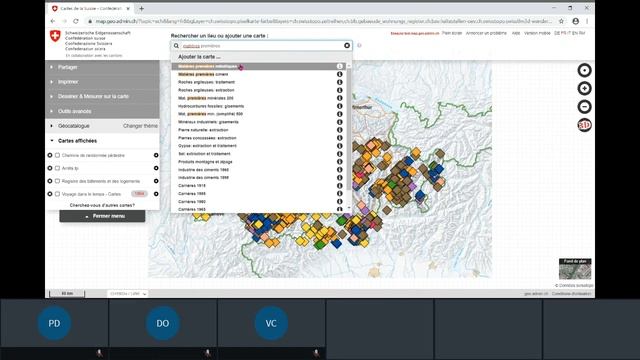Click the help info icon beside the search bar
The image size is (640, 360).
coord(359,46)
